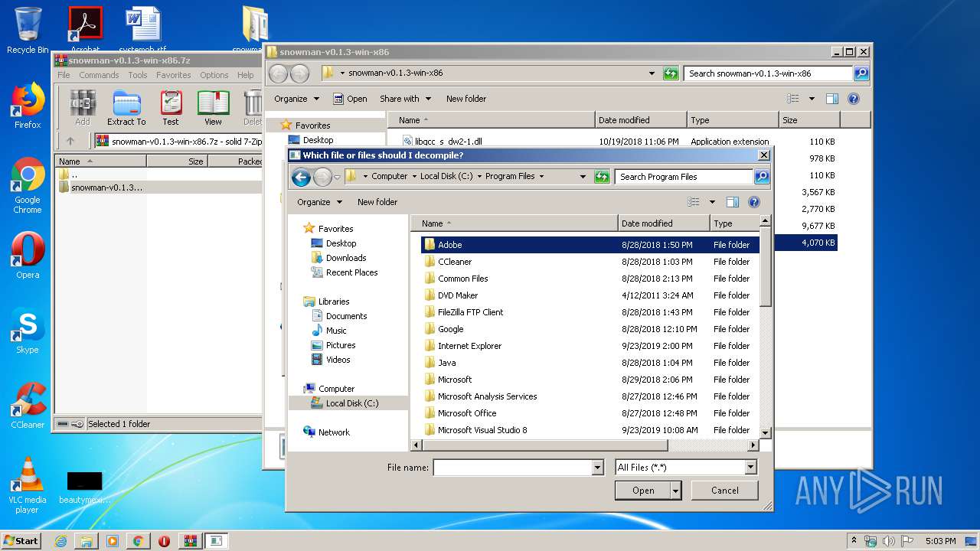Open the Recycle Bin on the desktop

(28, 31)
